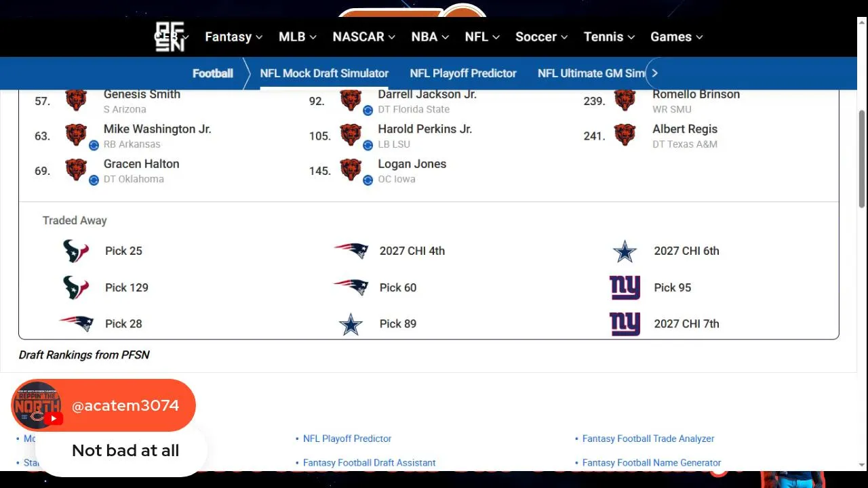Click Bears logo next to Harold Perkins Jr.
Screen dimensions: 868x488
351,135
